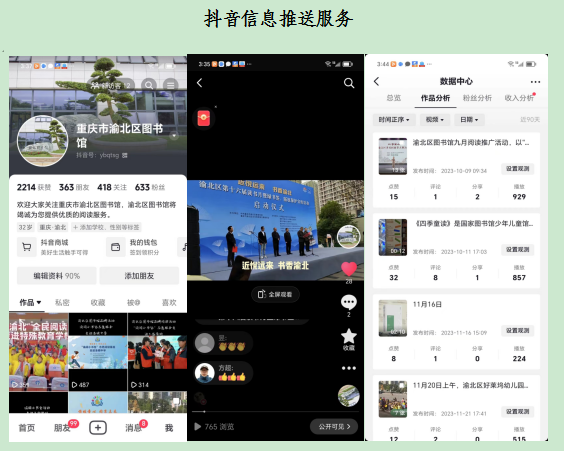
Task: Open the video thumbnail with 314 plays
Action: (x=158, y=352)
